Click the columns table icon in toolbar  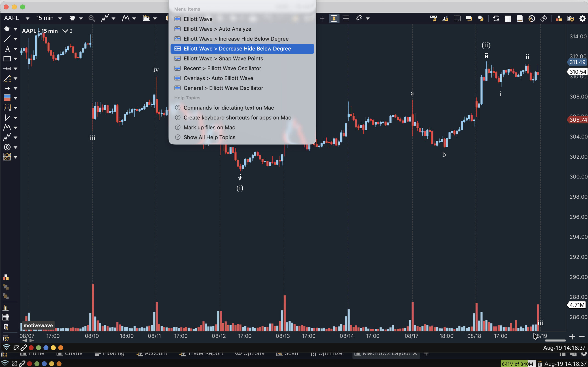[x=508, y=18]
